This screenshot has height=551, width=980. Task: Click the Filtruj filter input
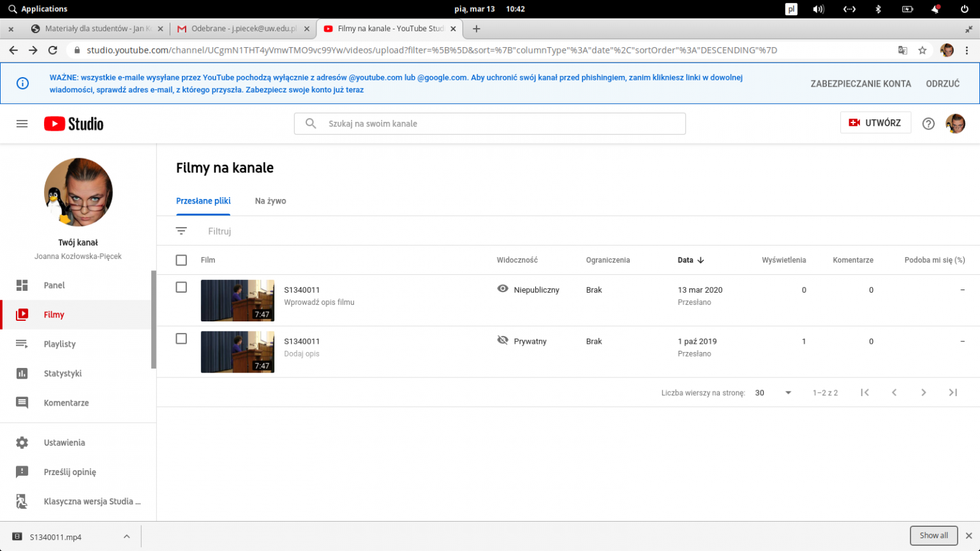[x=219, y=231]
